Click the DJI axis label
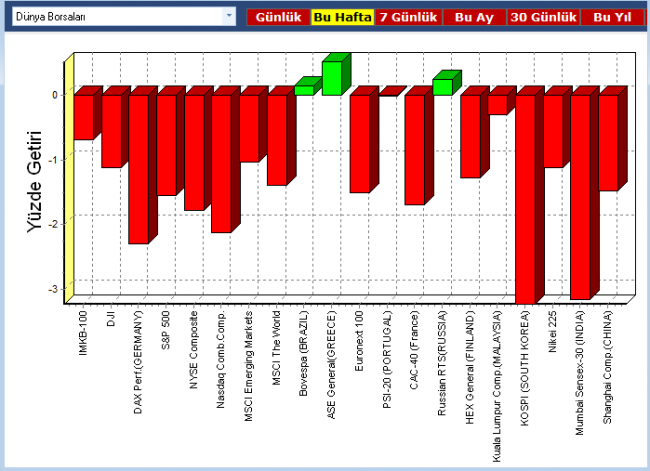Screen dimensions: 650x471 (x=111, y=318)
